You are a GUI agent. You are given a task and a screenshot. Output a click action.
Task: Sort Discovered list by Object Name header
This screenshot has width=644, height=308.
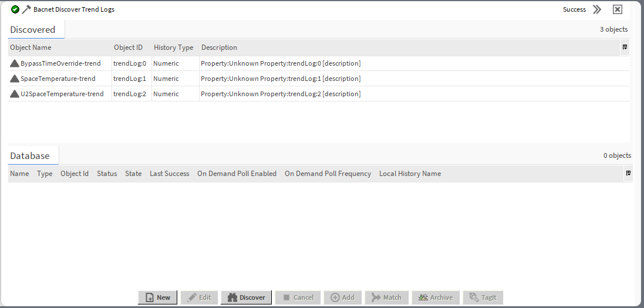31,48
